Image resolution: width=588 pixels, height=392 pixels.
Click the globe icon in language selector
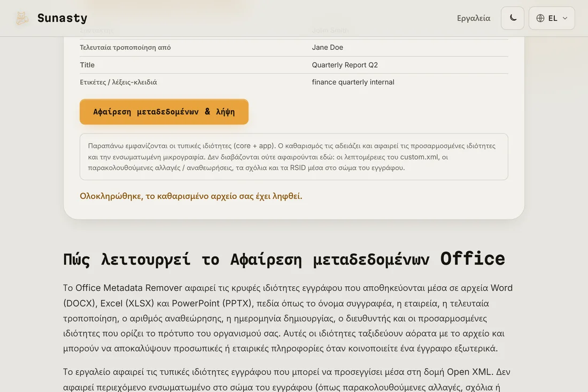540,18
